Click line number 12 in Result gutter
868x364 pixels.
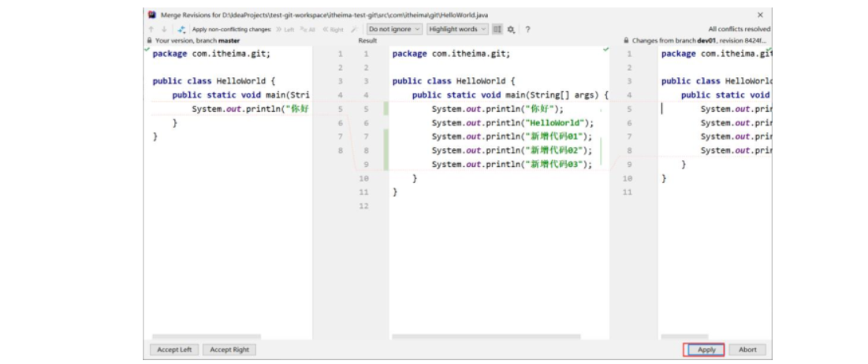(x=363, y=206)
